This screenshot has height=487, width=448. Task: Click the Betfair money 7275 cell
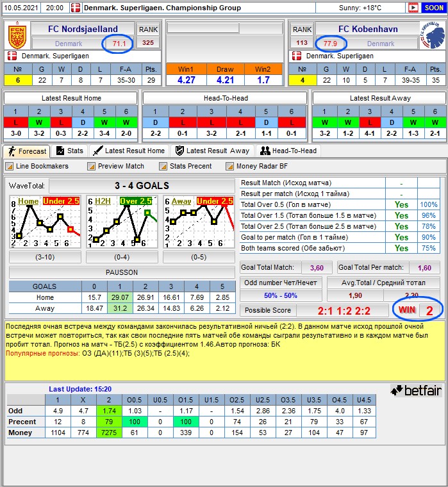tap(109, 433)
